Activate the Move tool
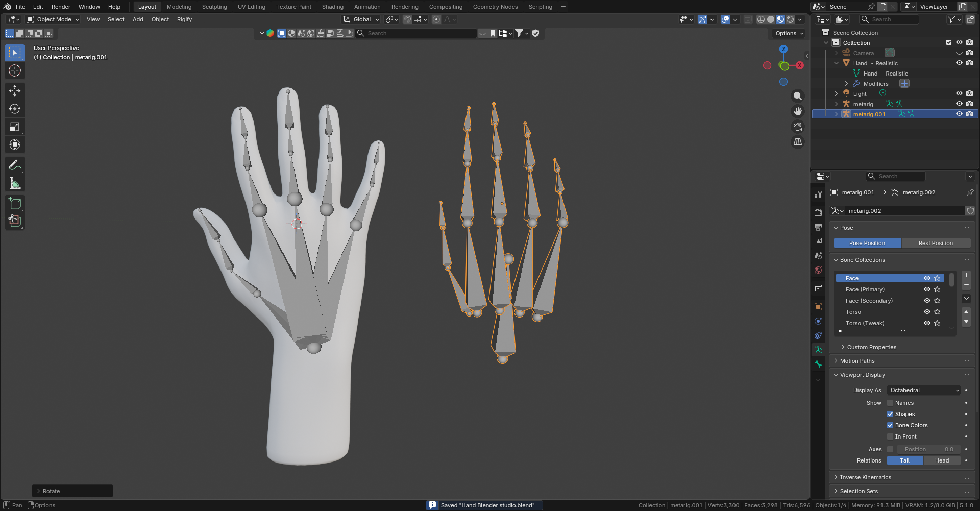 coord(15,91)
